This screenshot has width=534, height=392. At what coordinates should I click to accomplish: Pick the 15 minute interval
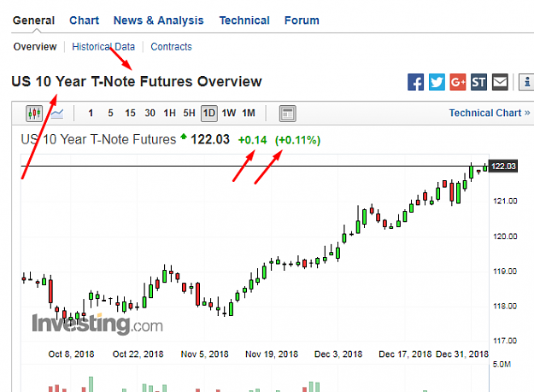point(130,113)
